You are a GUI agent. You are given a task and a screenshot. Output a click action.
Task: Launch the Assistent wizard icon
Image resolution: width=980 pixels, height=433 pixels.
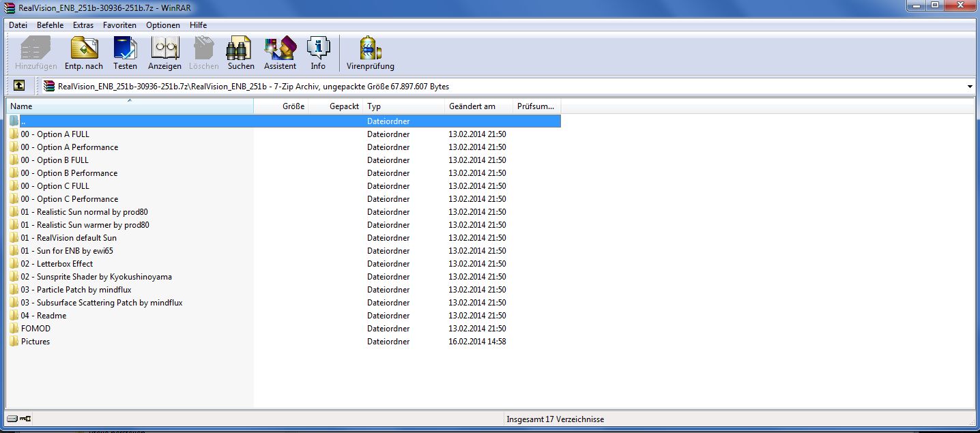point(280,53)
